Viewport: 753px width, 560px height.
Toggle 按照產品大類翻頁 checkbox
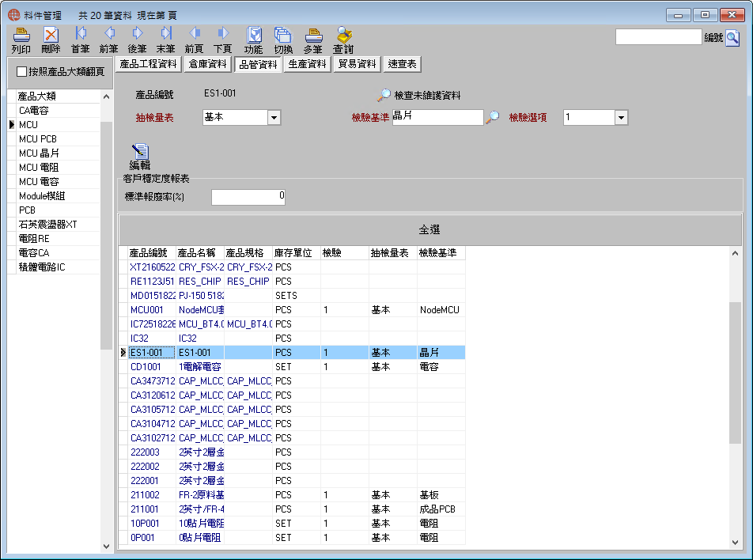click(x=21, y=71)
